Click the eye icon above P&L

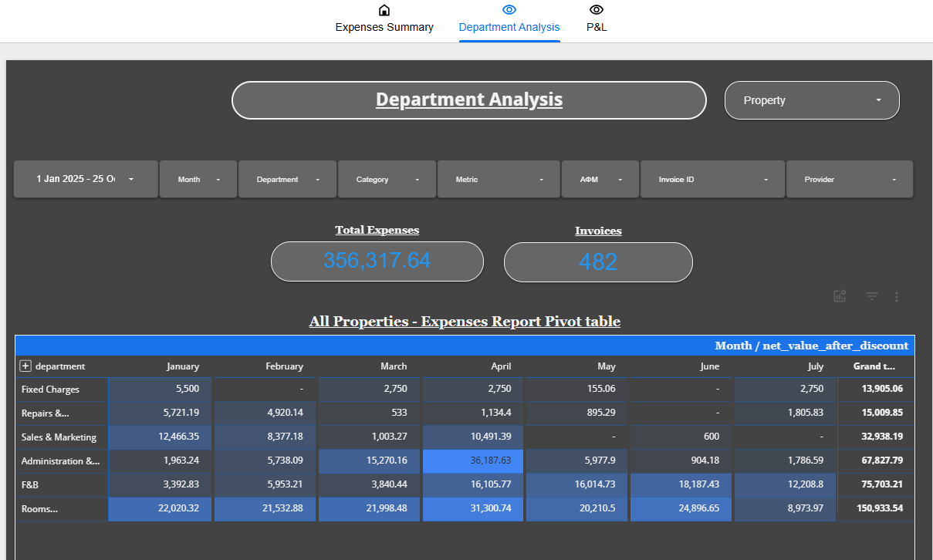[597, 10]
